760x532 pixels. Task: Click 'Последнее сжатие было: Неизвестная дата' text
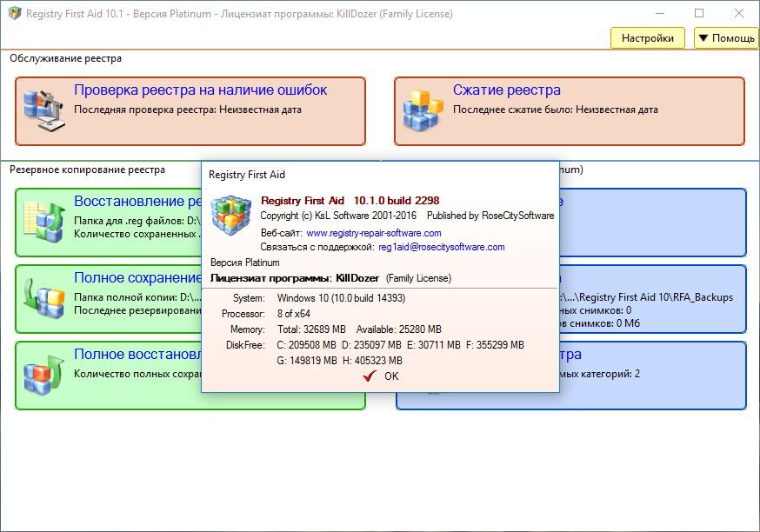point(556,110)
